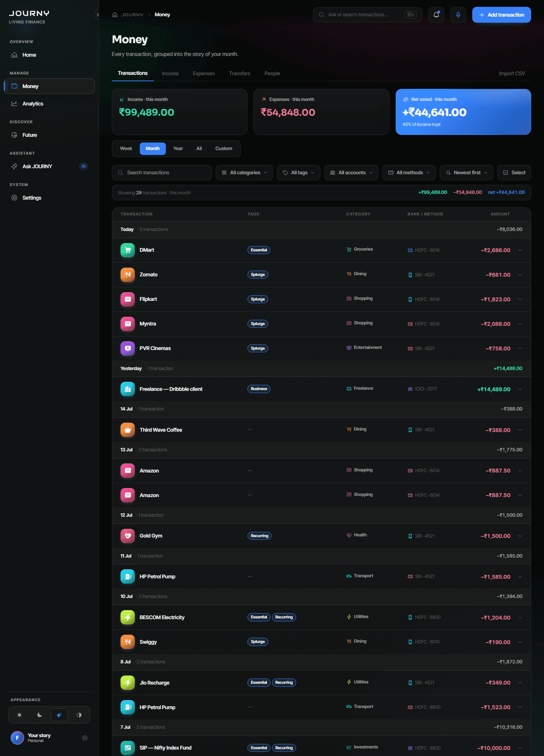Click the Swiggy dining icon
The image size is (544, 756).
pyautogui.click(x=128, y=642)
